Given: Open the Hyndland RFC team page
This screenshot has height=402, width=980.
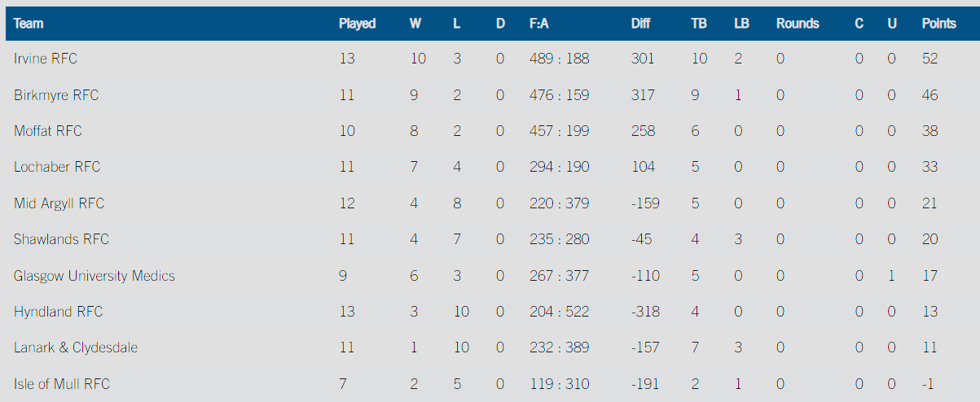Looking at the screenshot, I should [59, 312].
